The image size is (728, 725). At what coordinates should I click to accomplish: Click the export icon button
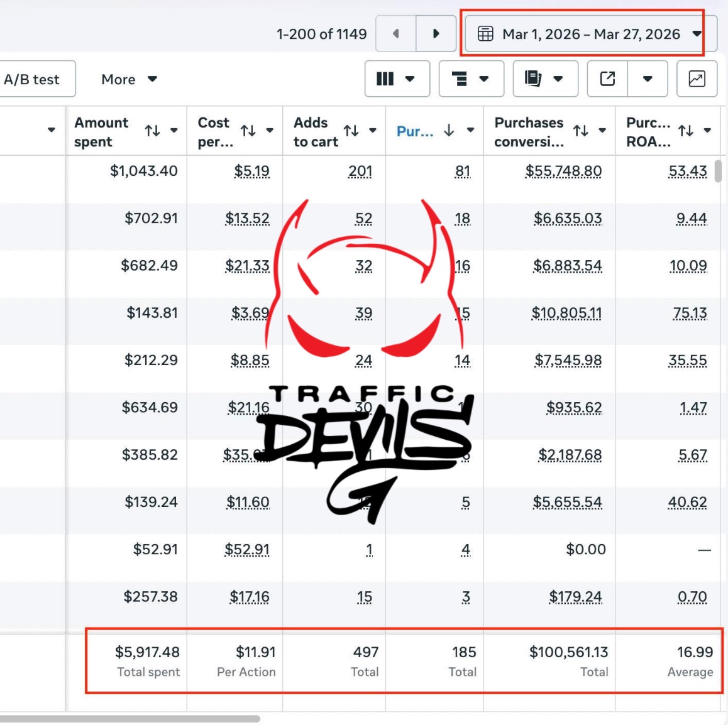[x=607, y=79]
